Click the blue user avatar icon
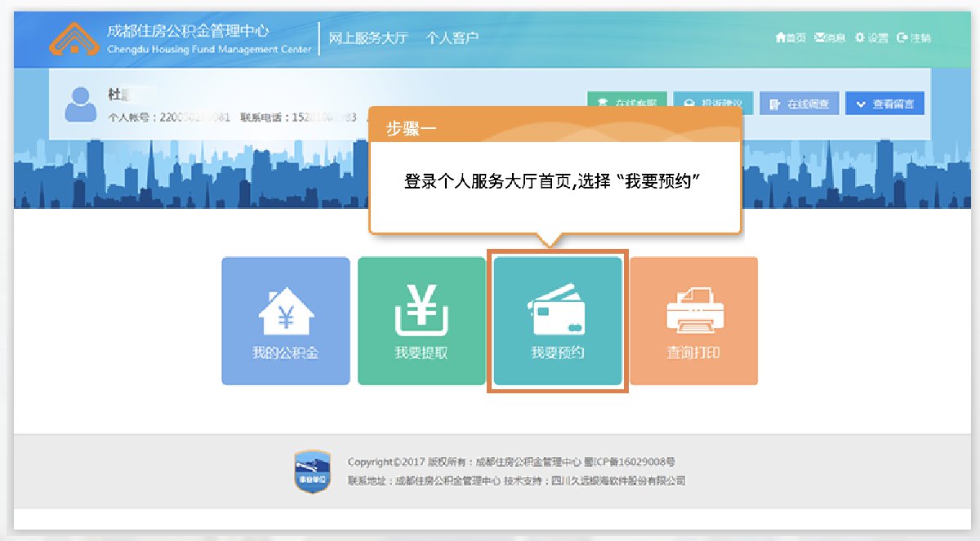The height and width of the screenshot is (541, 980). pos(80,104)
